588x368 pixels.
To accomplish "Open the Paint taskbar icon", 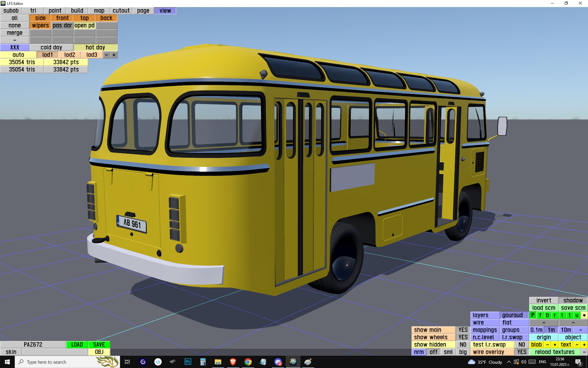I will (308, 362).
